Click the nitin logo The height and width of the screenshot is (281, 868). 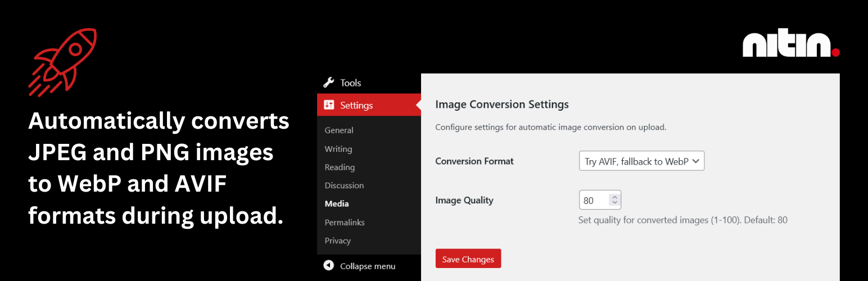click(791, 44)
